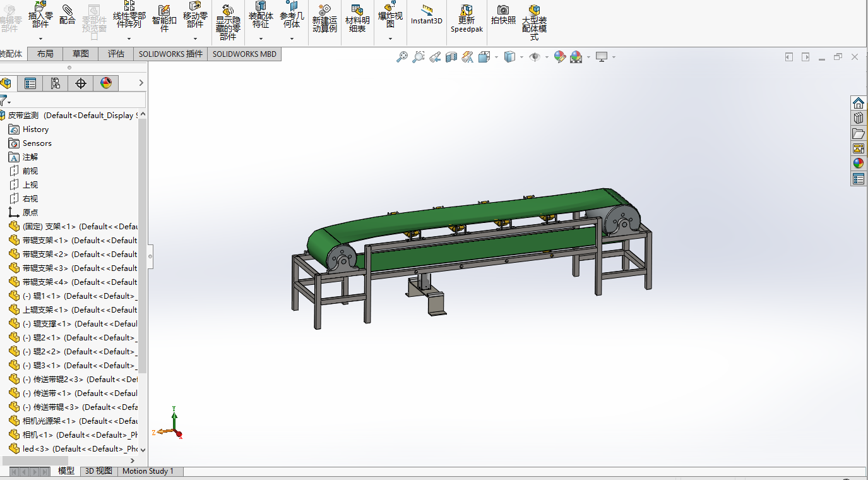
Task: Click the Apply Scene icon
Action: (x=576, y=57)
